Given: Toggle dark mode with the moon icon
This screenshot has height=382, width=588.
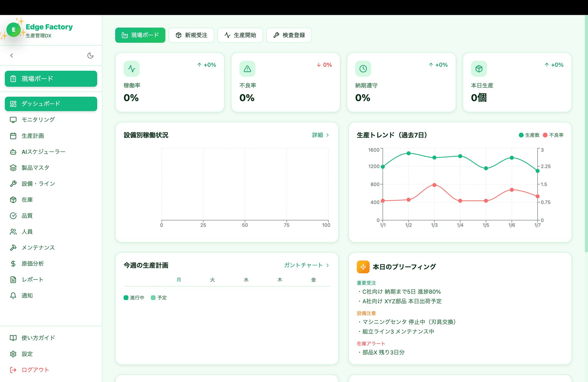Looking at the screenshot, I should [x=90, y=55].
